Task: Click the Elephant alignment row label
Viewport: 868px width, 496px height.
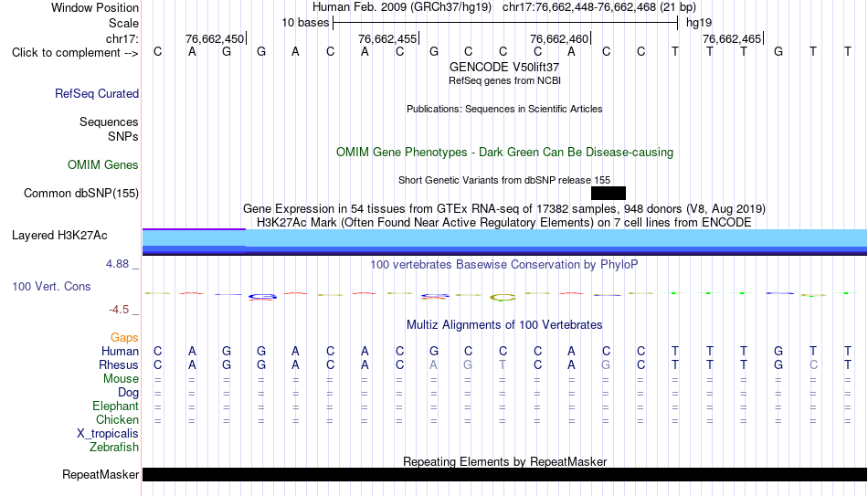Action: point(116,406)
